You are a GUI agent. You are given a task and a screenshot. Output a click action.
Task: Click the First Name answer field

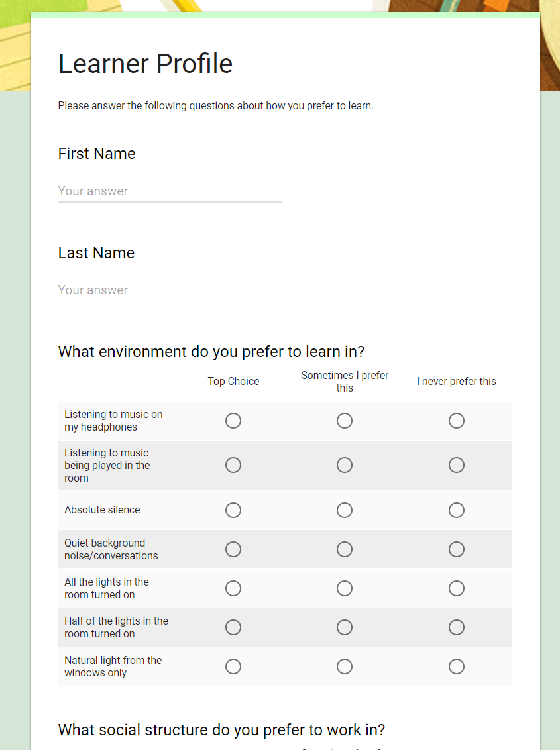[170, 191]
